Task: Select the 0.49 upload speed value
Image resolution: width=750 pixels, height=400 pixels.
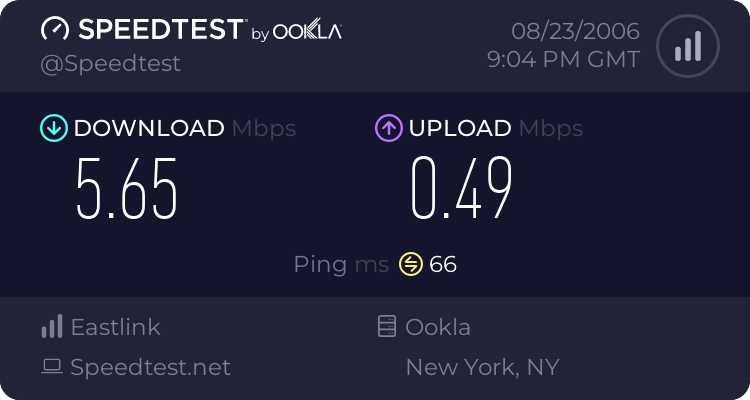Action: 462,188
